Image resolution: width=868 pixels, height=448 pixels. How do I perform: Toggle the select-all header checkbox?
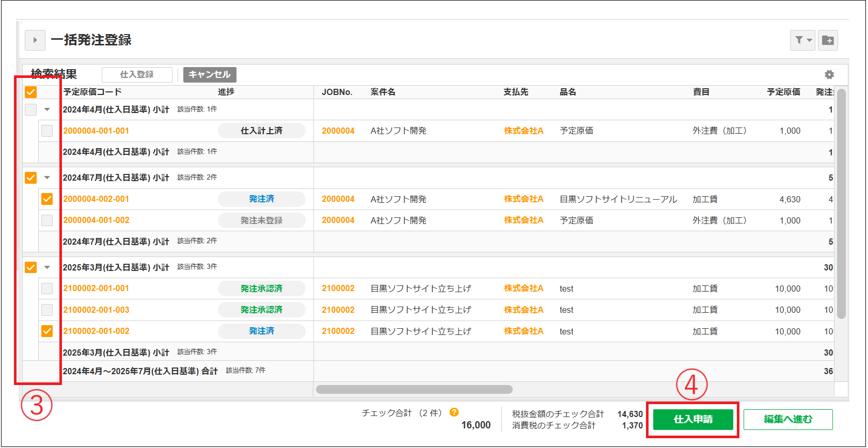coord(31,92)
